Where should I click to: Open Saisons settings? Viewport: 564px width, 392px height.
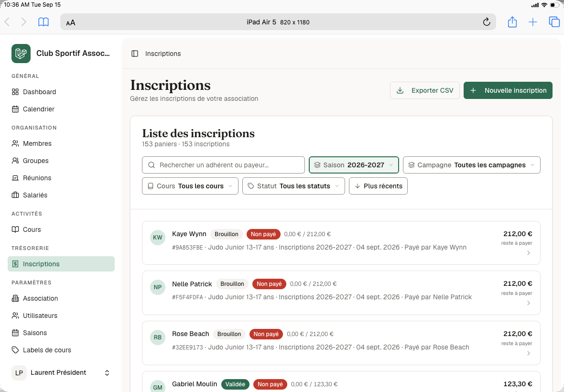tap(61, 333)
